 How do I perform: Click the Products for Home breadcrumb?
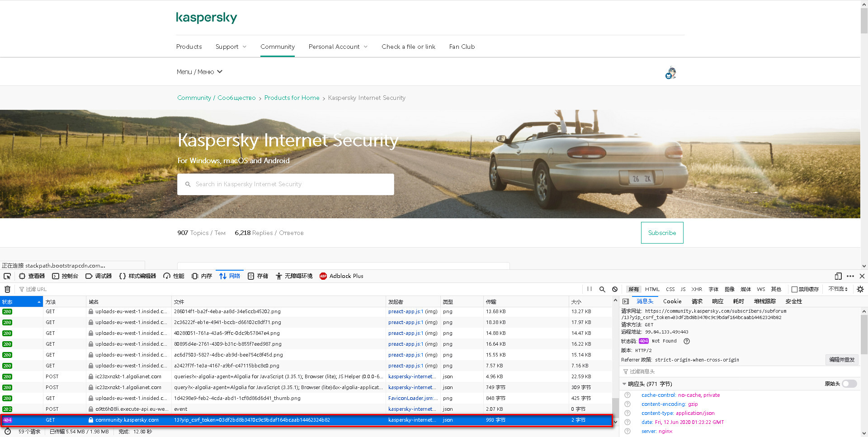tap(292, 98)
